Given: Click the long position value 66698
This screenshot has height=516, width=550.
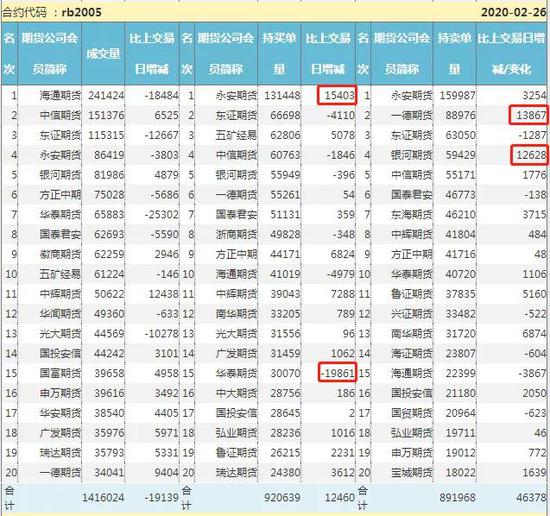Looking at the screenshot, I should coord(285,115).
